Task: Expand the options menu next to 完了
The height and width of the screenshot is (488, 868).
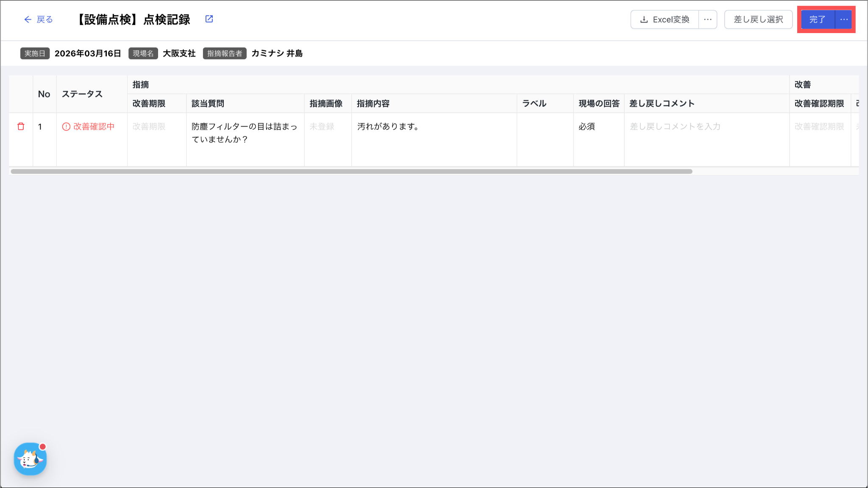Action: [x=844, y=20]
